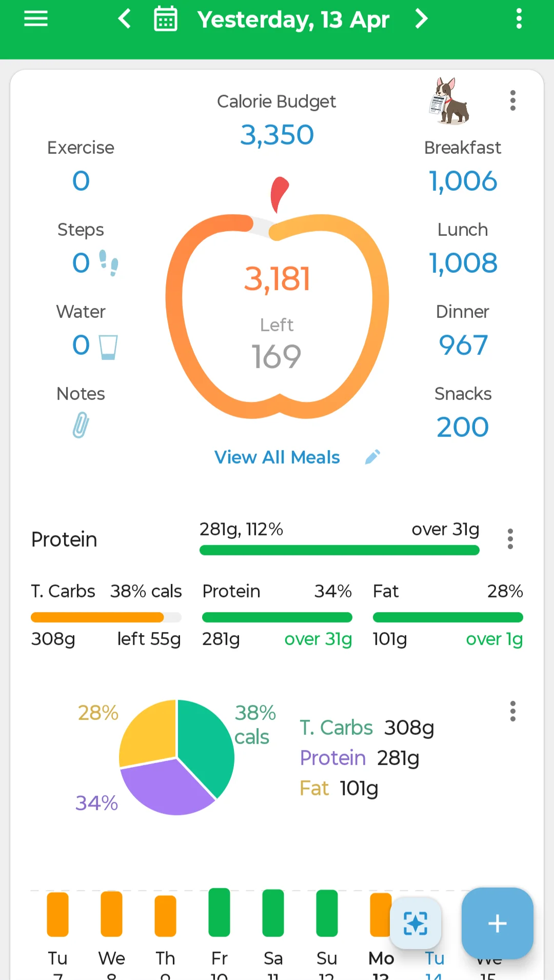Select Dinner 967 calories entry
Image resolution: width=554 pixels, height=980 pixels.
tap(463, 345)
